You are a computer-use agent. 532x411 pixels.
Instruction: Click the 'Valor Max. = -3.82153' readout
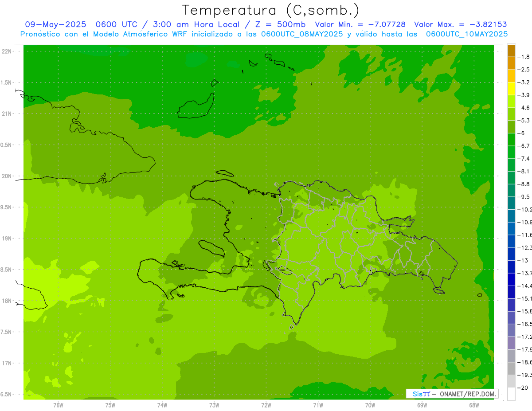click(460, 24)
